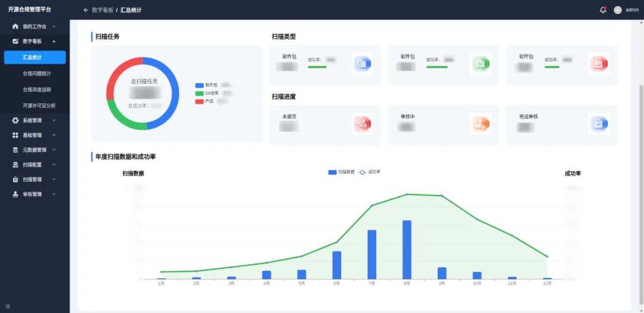The height and width of the screenshot is (313, 644).
Task: Click the database icon beside 元数据管理
Action: (16, 150)
